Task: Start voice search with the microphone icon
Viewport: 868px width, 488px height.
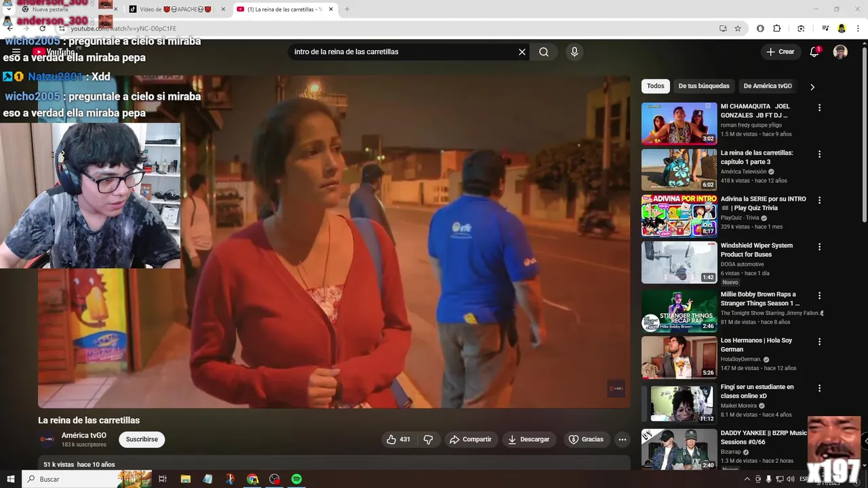Action: click(574, 52)
